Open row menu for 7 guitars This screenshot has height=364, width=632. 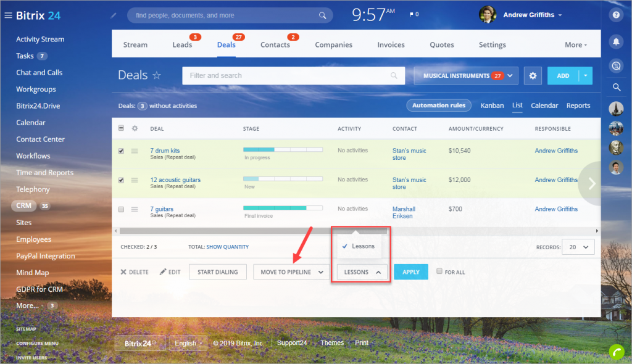click(135, 209)
